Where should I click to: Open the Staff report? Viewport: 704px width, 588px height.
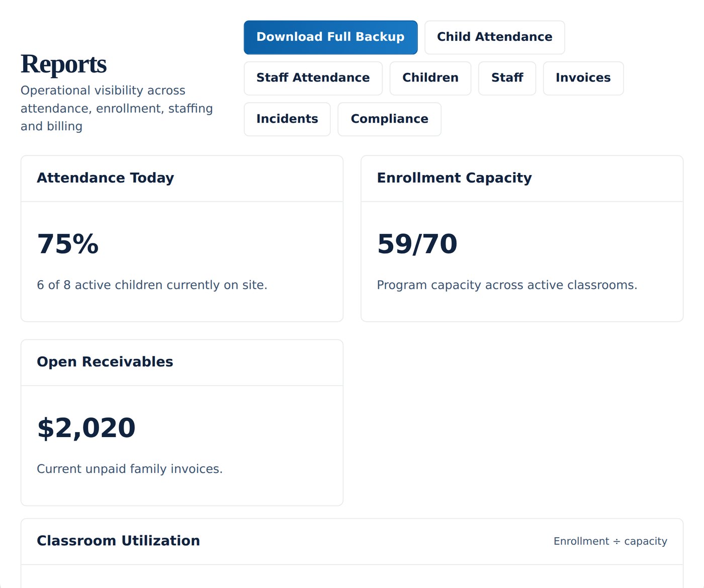tap(507, 78)
